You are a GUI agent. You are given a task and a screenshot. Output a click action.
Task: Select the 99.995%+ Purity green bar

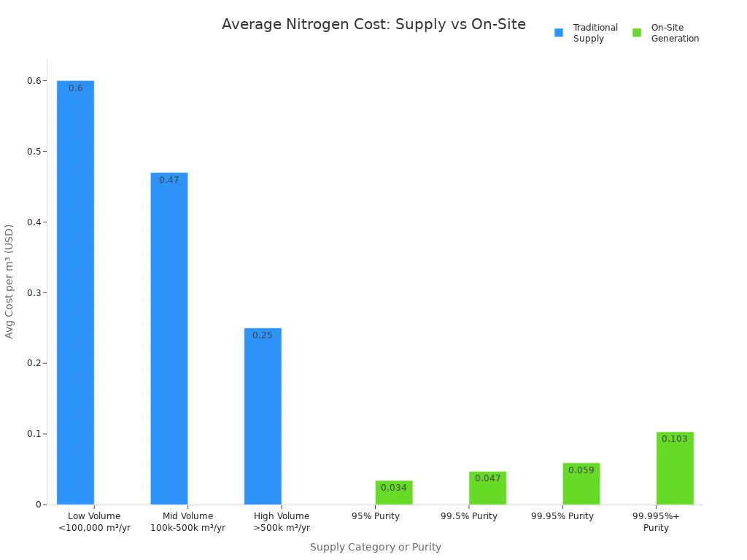pos(674,467)
